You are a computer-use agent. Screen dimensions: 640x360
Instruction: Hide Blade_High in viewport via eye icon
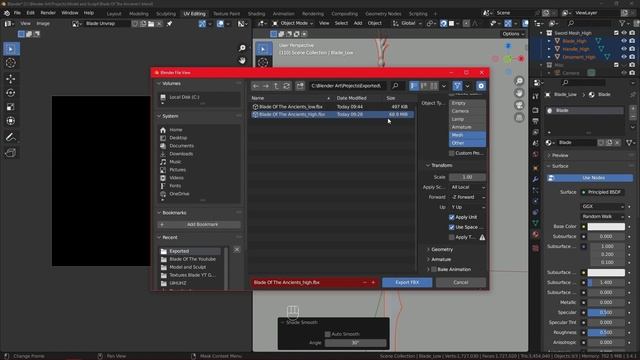(x=624, y=41)
